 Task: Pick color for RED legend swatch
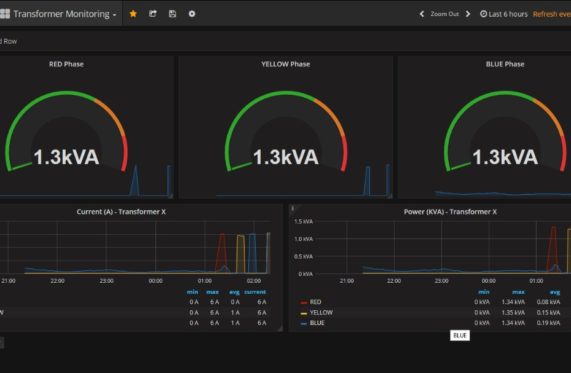pos(304,302)
